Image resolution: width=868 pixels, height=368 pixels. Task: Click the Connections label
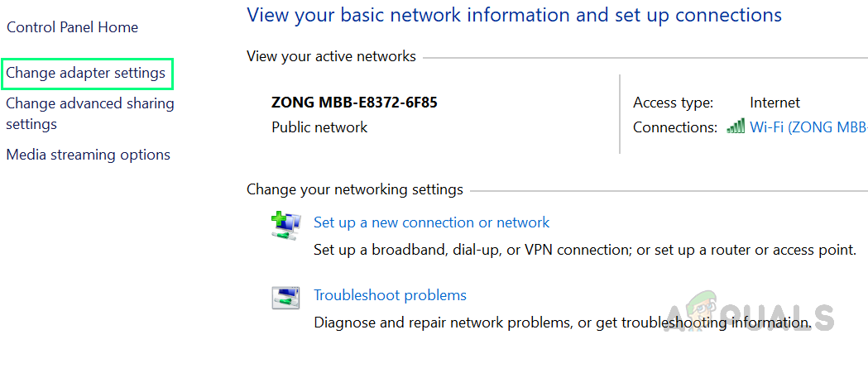tap(674, 127)
